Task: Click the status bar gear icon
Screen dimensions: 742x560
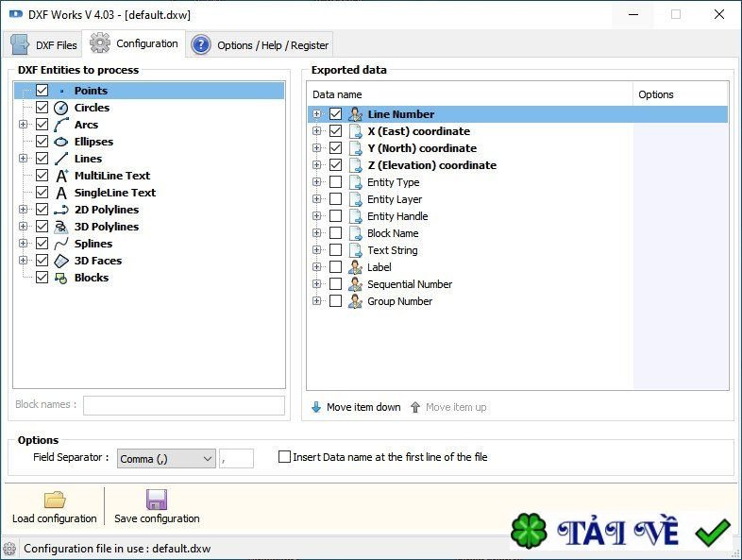Action: click(x=9, y=549)
